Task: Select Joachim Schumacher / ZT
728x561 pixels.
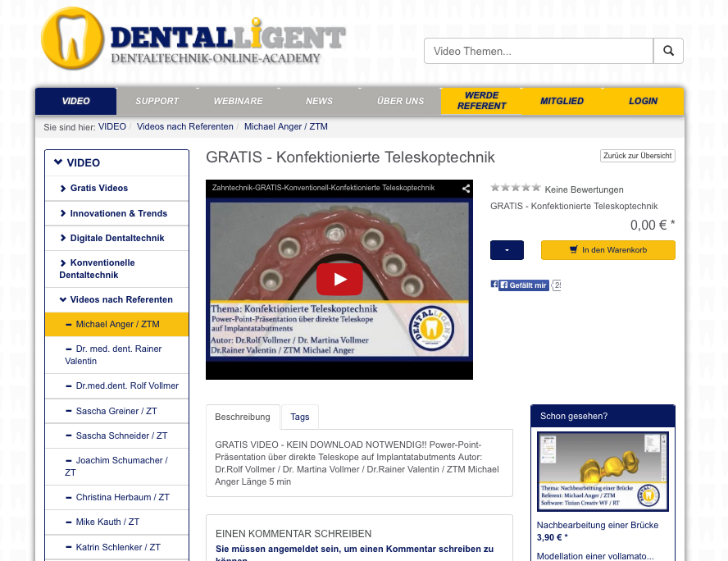Action: point(116,466)
